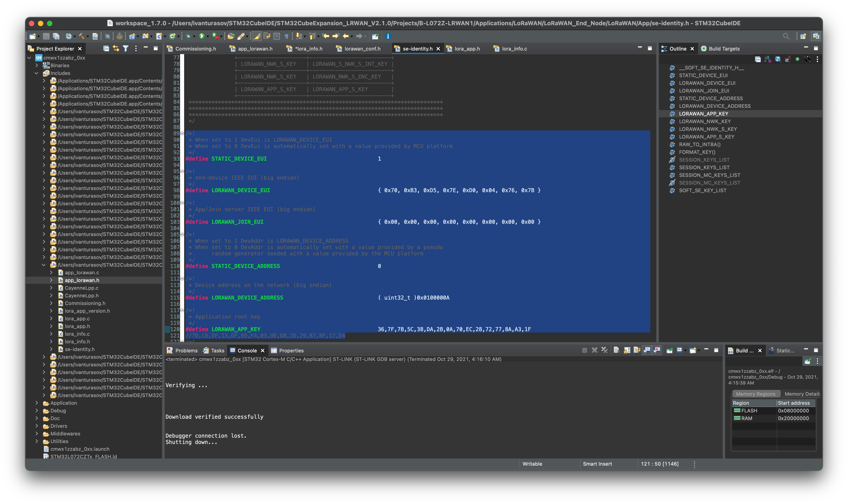The image size is (848, 504).
Task: Click line number 120 in editor gutter
Action: (175, 329)
